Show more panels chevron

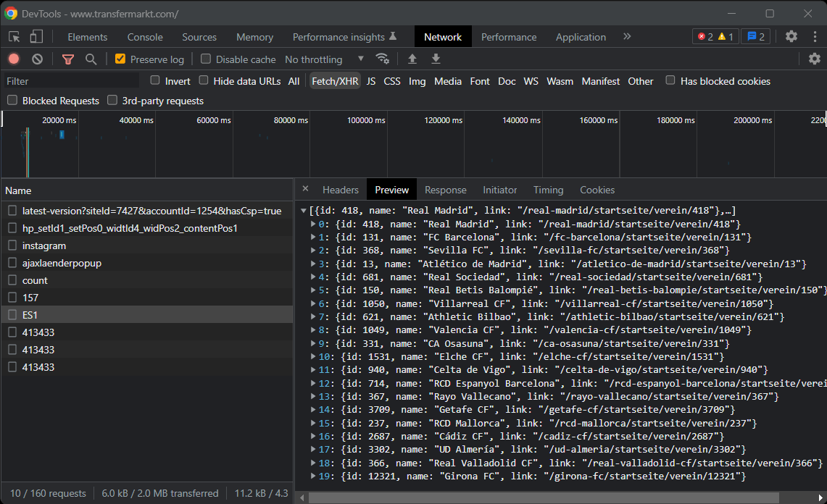pyautogui.click(x=626, y=36)
